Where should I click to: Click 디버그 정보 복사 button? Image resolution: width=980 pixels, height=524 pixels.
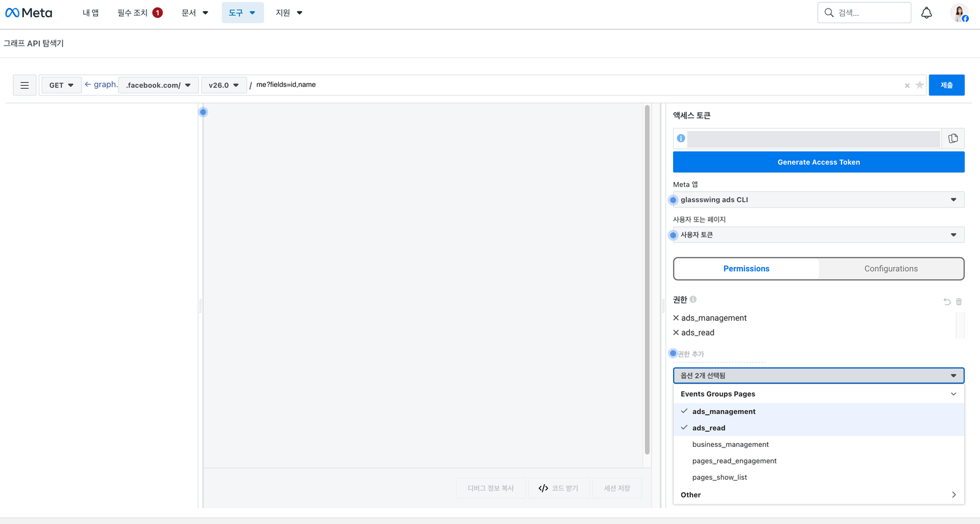coord(491,488)
